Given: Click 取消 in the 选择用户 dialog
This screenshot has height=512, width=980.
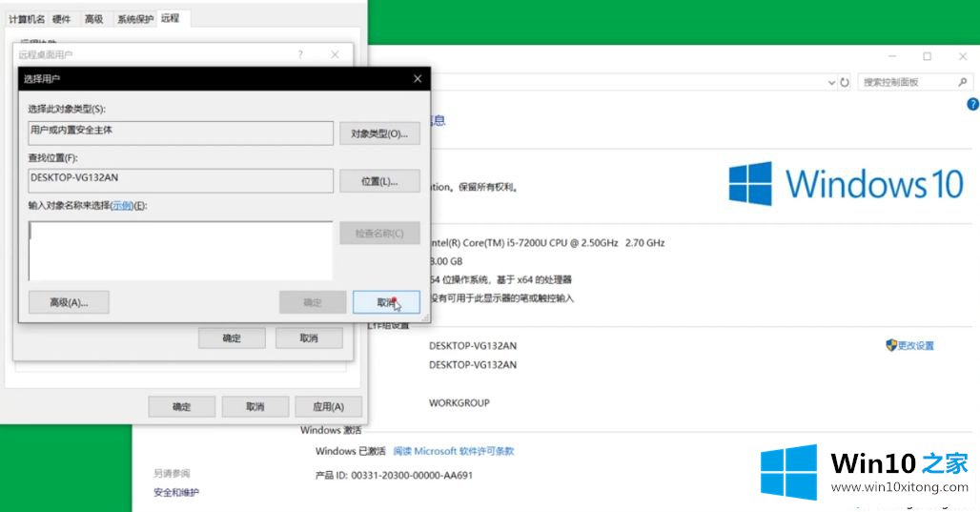Looking at the screenshot, I should coord(386,302).
